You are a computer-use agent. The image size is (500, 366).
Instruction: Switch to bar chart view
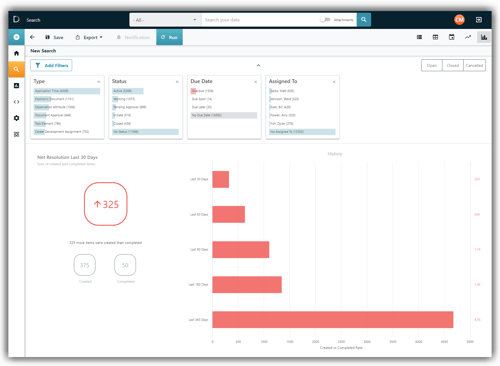tap(484, 37)
